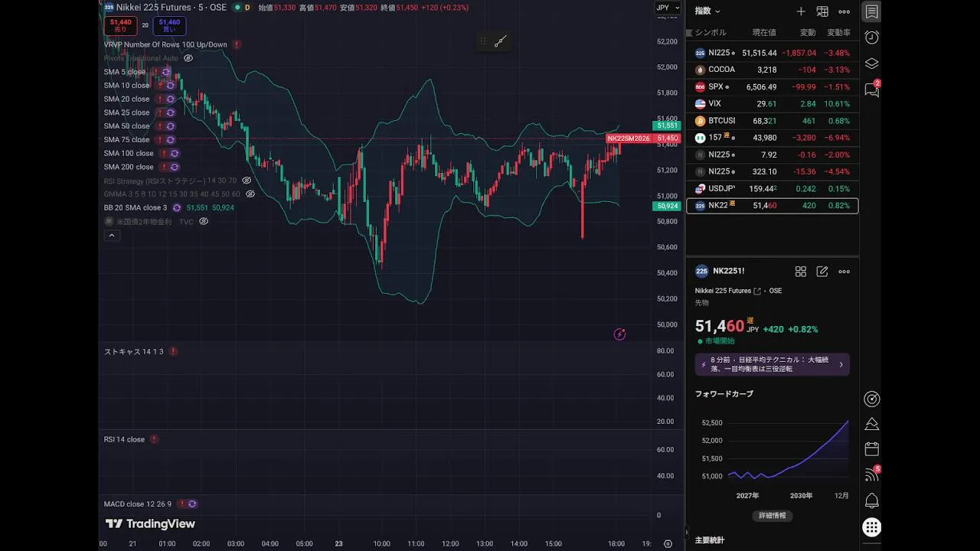This screenshot has height=551, width=980.
Task: Open the economic calendar icon in sidebar
Action: [x=871, y=449]
